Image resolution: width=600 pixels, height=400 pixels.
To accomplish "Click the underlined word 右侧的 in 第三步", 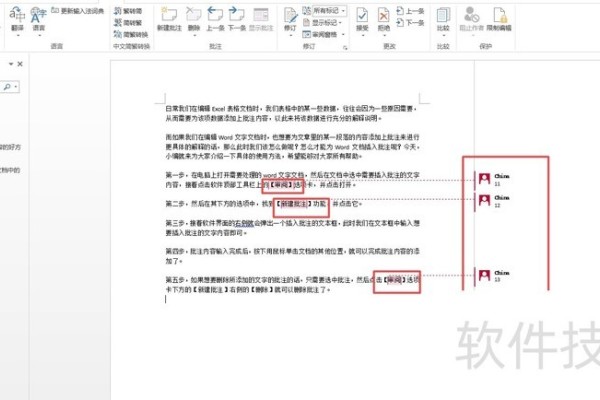I will click(244, 223).
